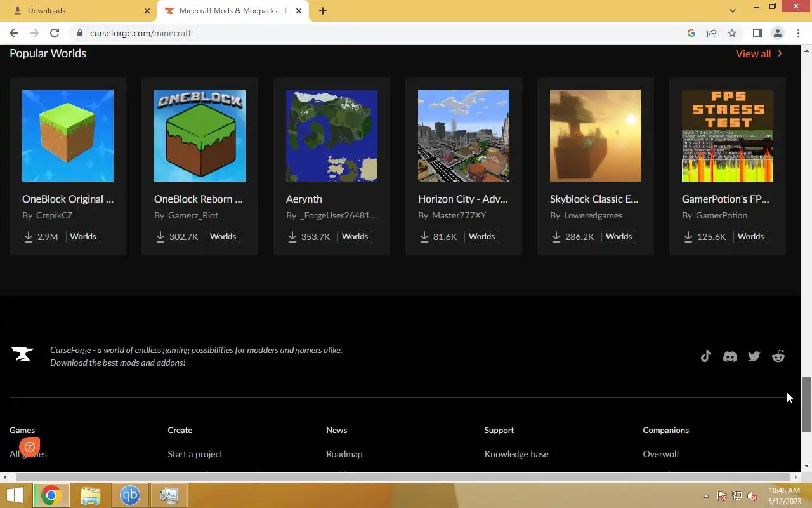The image size is (812, 508).
Task: Show hidden tray icons arrow
Action: pos(706,496)
